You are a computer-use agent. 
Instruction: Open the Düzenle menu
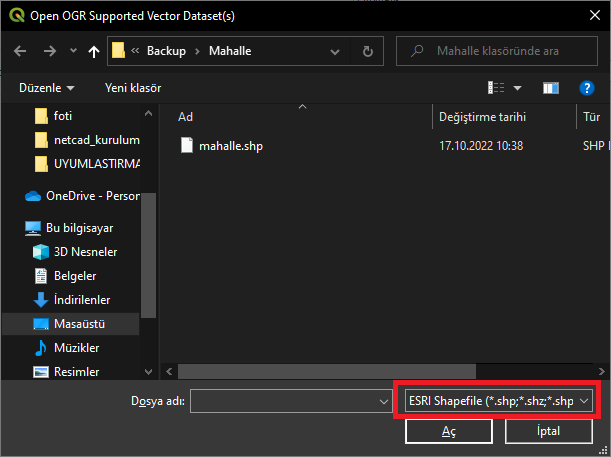(x=46, y=88)
